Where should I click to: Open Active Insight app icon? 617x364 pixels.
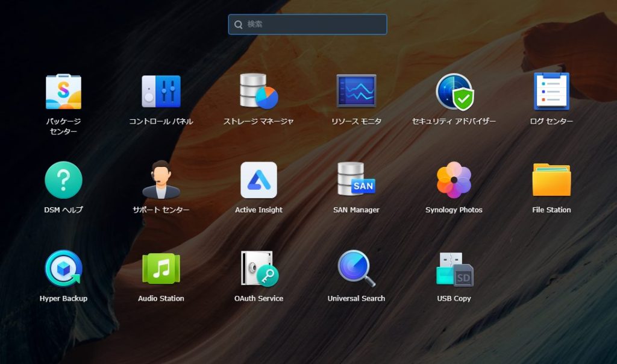coord(258,180)
